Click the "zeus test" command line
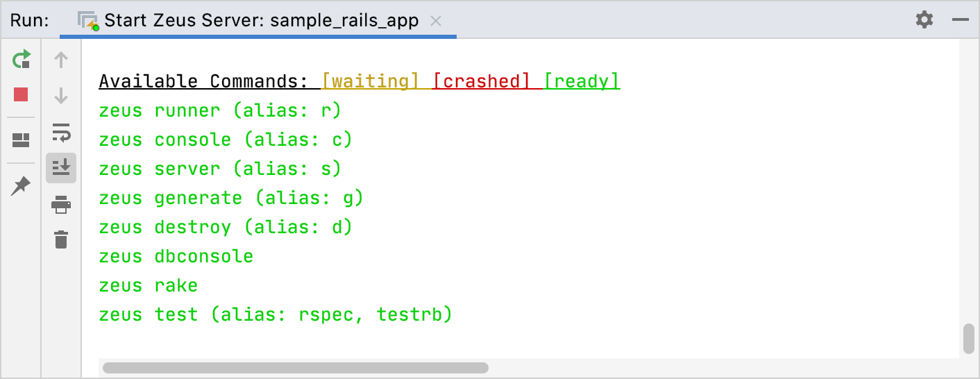The width and height of the screenshot is (980, 379). (275, 314)
